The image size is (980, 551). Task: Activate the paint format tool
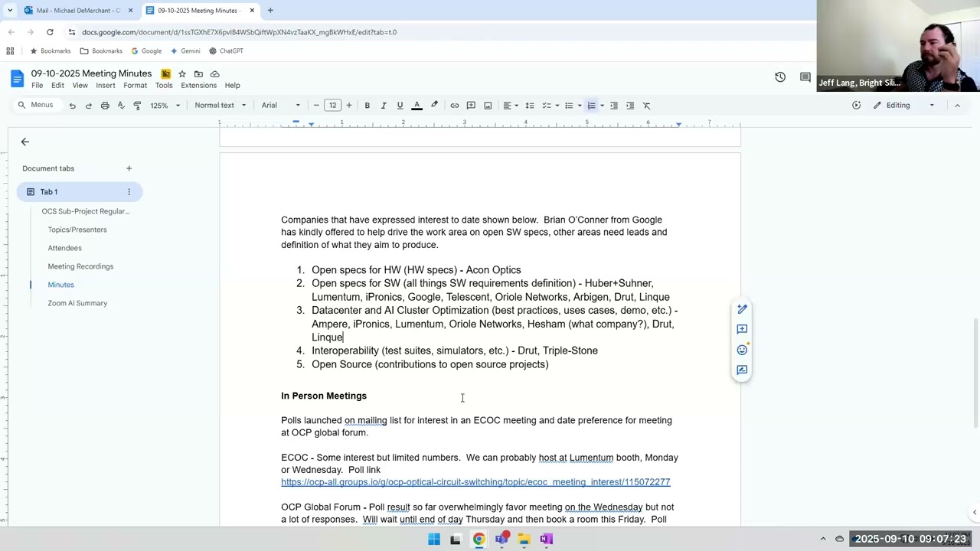[x=137, y=106]
